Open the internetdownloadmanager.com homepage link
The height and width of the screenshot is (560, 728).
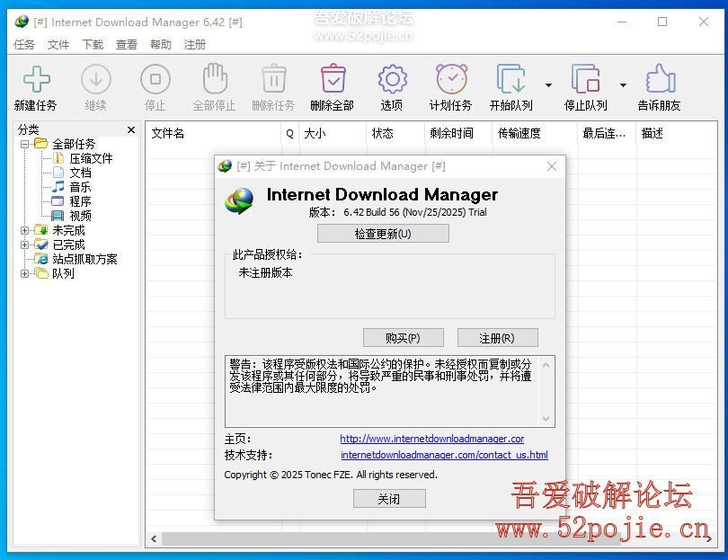pyautogui.click(x=431, y=439)
